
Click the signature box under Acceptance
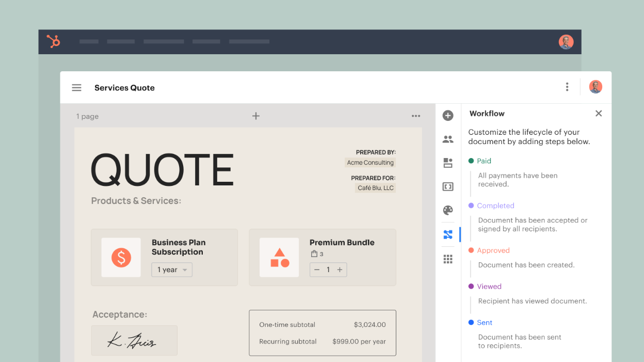[x=134, y=340]
